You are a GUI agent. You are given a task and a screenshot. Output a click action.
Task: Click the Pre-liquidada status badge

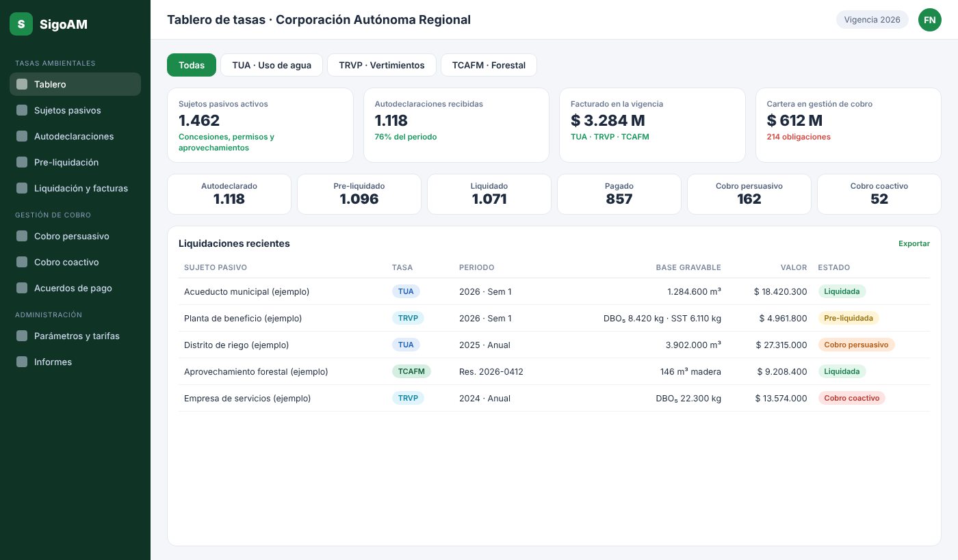849,318
